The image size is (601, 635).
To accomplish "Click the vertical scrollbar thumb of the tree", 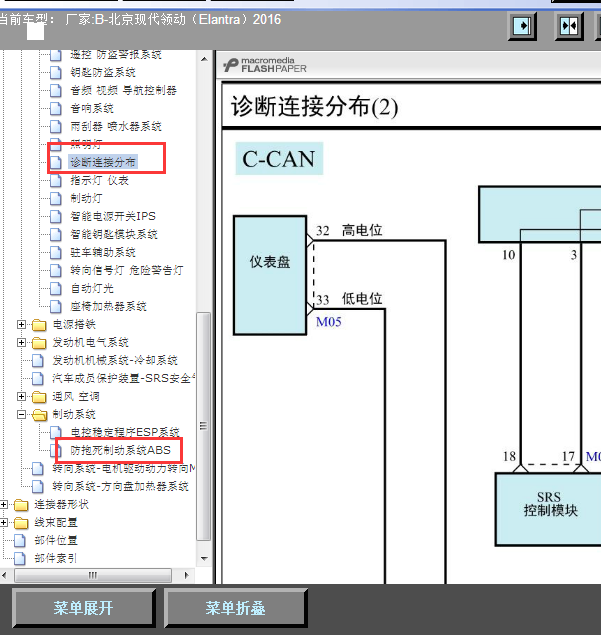I will pyautogui.click(x=204, y=426).
